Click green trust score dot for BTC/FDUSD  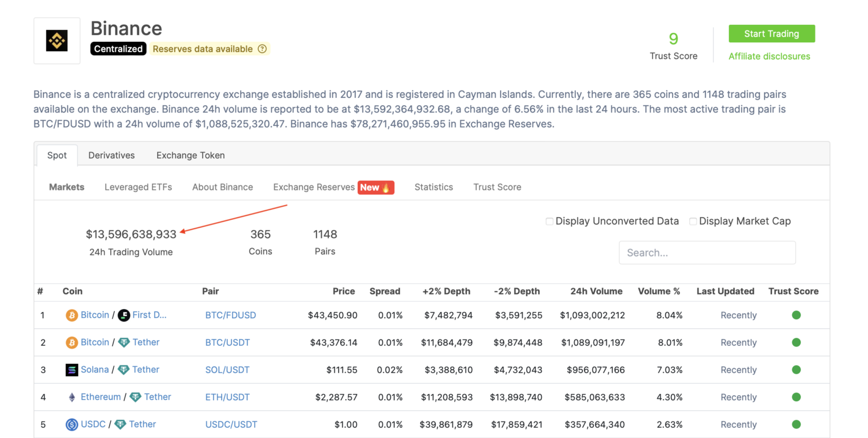pyautogui.click(x=796, y=315)
